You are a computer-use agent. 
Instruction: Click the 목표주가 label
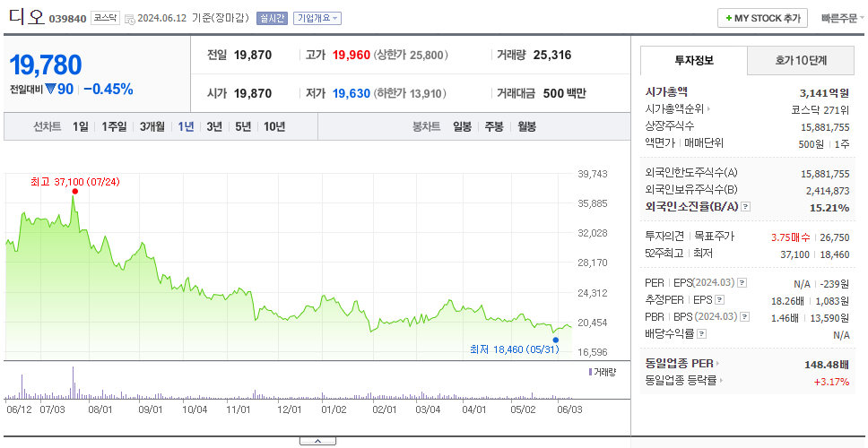(x=714, y=237)
